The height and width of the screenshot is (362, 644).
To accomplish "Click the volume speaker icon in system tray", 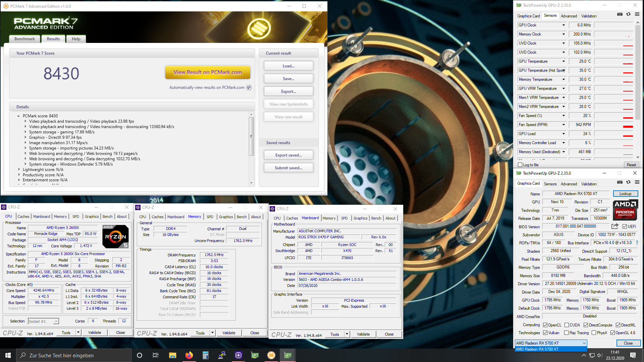I will pyautogui.click(x=600, y=355).
